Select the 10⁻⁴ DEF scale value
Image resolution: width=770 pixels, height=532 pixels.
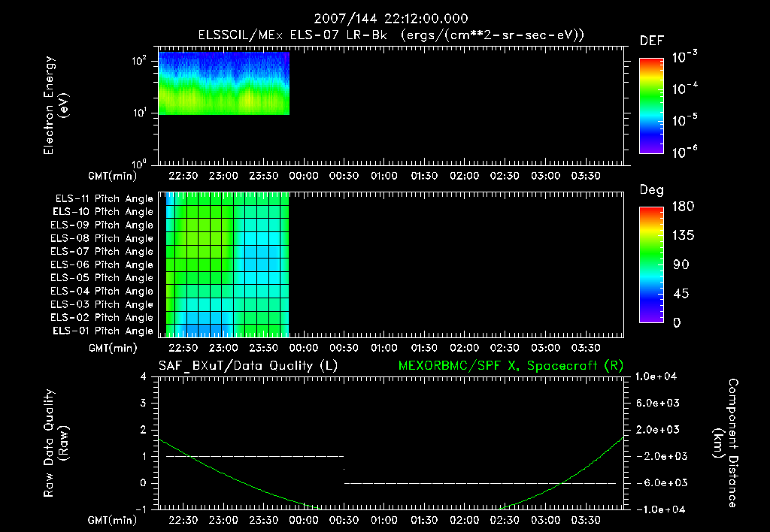pyautogui.click(x=684, y=89)
